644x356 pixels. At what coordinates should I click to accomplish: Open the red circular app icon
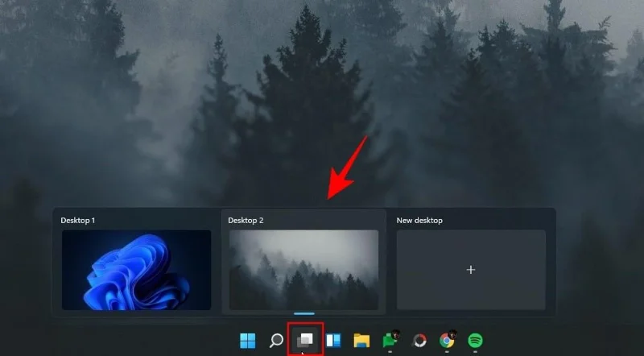pyautogui.click(x=419, y=341)
